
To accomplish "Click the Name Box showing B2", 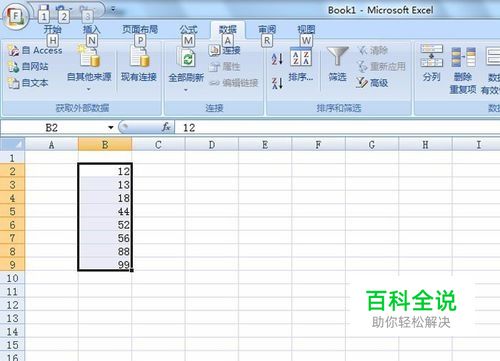I will click(x=53, y=127).
